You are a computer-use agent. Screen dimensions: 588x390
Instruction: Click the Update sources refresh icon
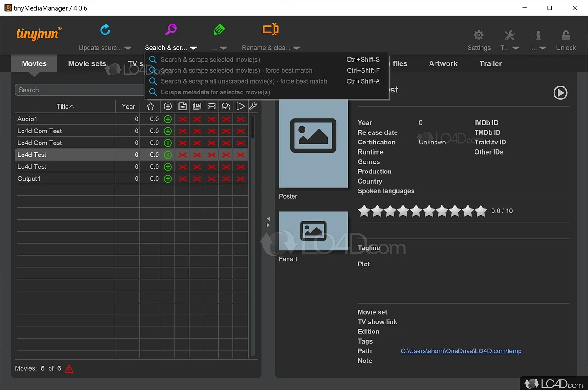pyautogui.click(x=105, y=30)
